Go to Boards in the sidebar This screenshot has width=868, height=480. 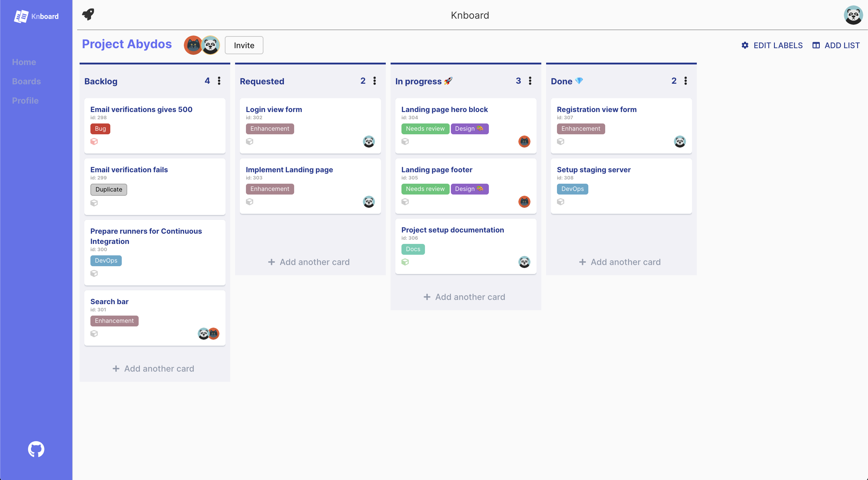(26, 81)
